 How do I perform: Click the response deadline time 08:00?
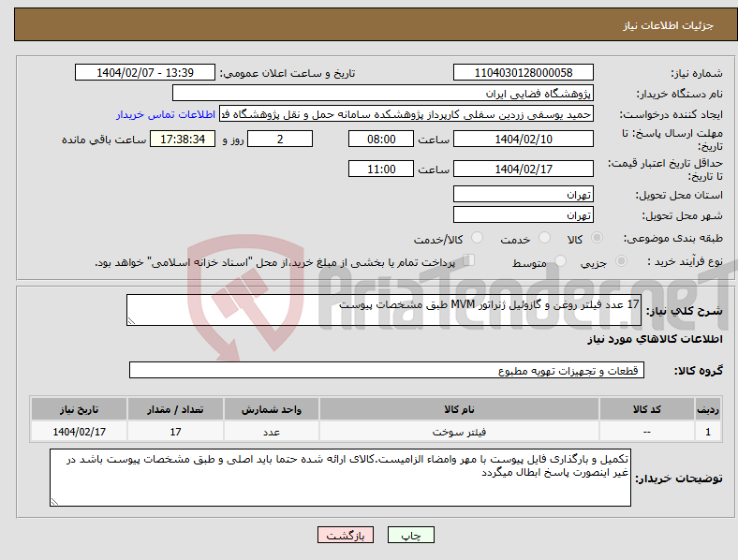[381, 139]
